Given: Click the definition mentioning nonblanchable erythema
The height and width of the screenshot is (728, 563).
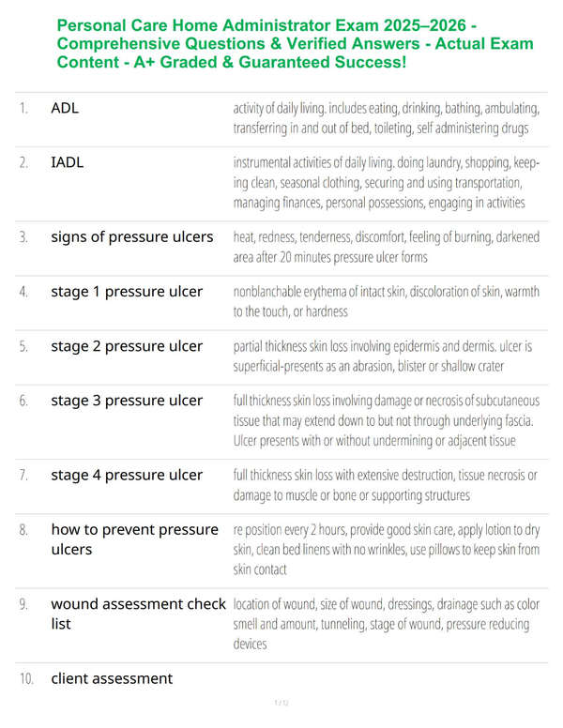Looking at the screenshot, I should coord(387,302).
